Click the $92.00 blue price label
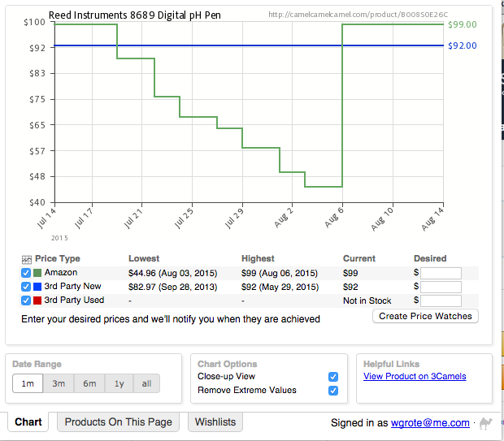This screenshot has width=504, height=441. [x=463, y=45]
